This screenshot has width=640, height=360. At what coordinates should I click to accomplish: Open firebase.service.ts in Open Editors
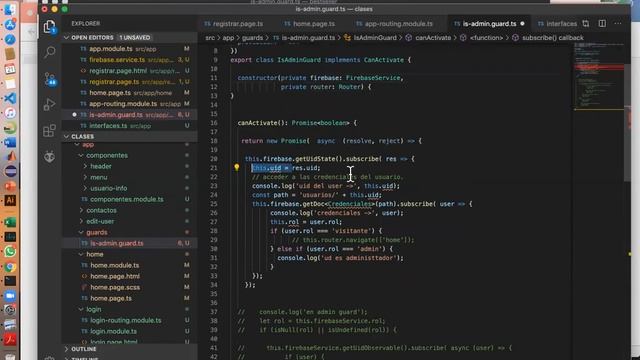(x=130, y=60)
